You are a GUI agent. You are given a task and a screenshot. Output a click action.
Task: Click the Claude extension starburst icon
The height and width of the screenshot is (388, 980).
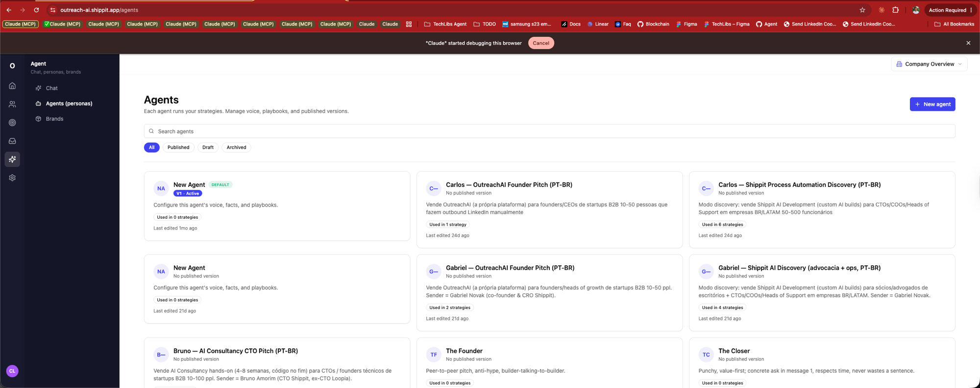[882, 10]
